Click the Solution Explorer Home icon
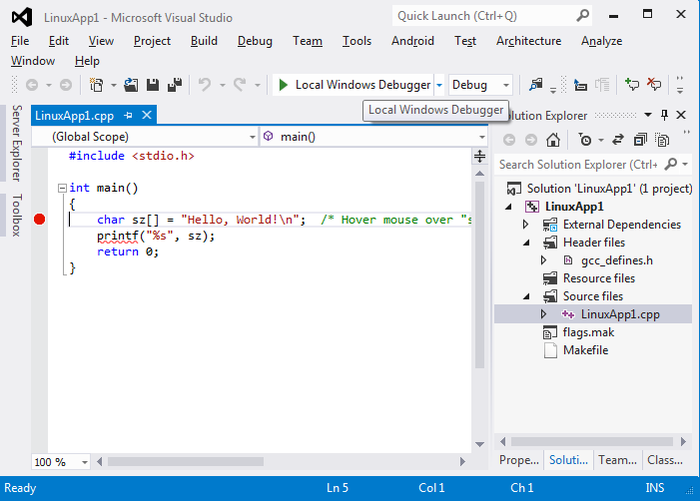 point(553,140)
